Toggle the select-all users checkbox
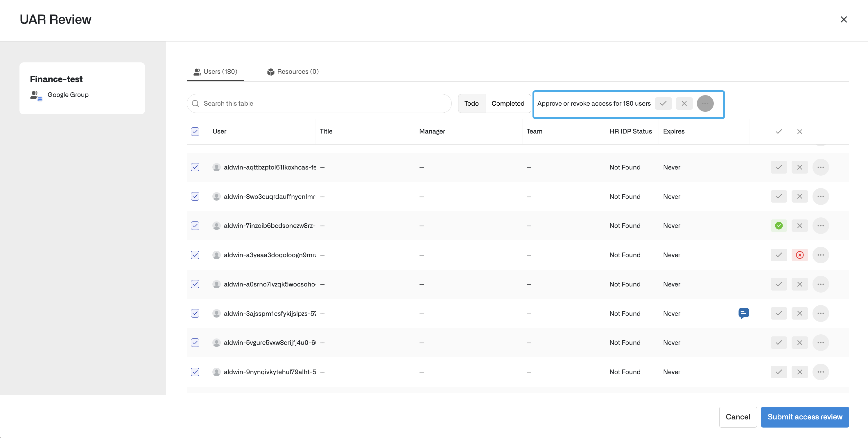 [195, 131]
